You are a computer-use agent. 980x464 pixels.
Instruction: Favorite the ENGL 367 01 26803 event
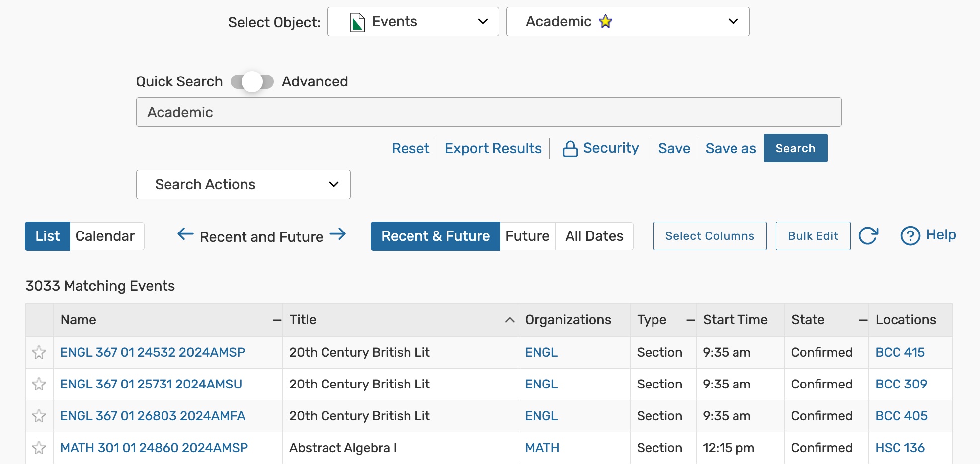(x=39, y=416)
